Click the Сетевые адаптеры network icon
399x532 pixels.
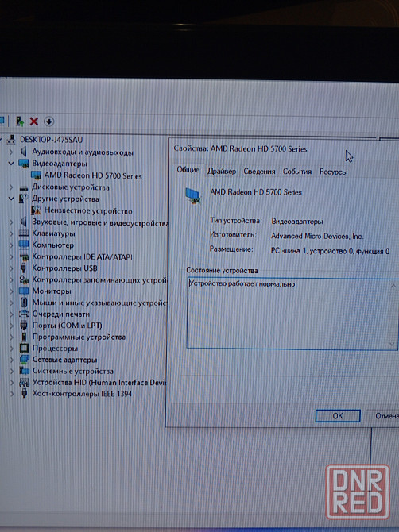[x=24, y=360]
